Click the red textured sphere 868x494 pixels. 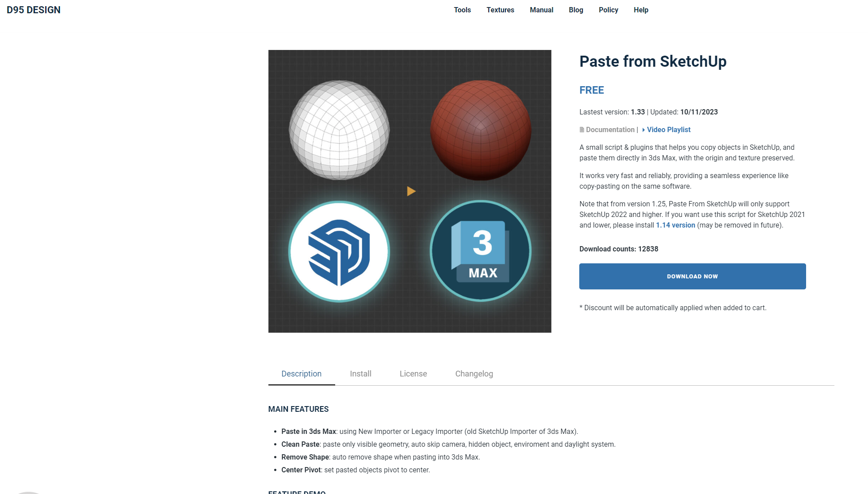click(481, 130)
